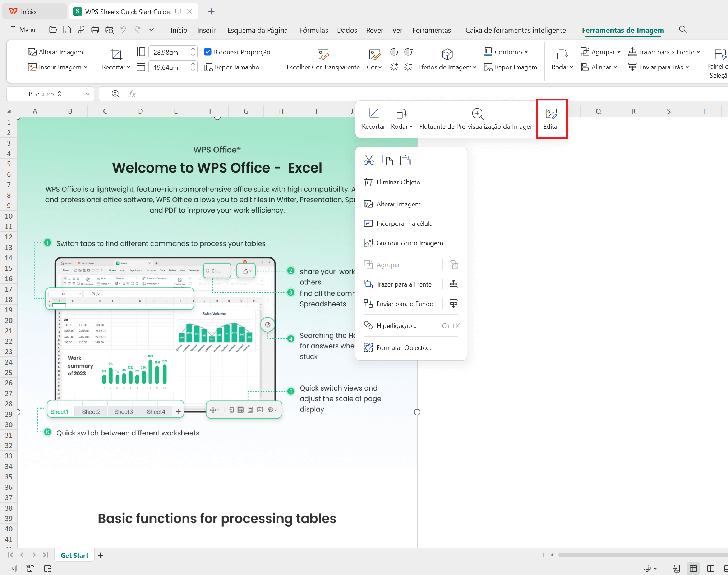Click the zoom icon beside formula bar

pos(115,94)
